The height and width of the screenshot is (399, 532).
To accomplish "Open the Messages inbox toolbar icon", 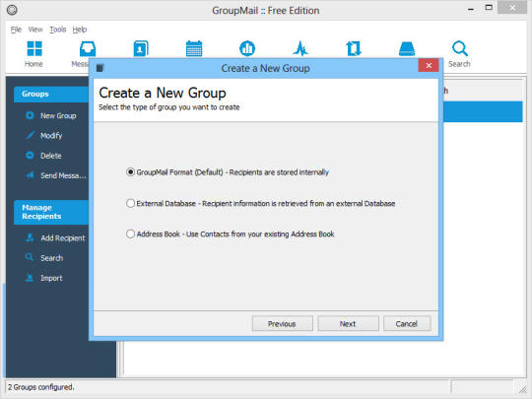I will coord(88,49).
